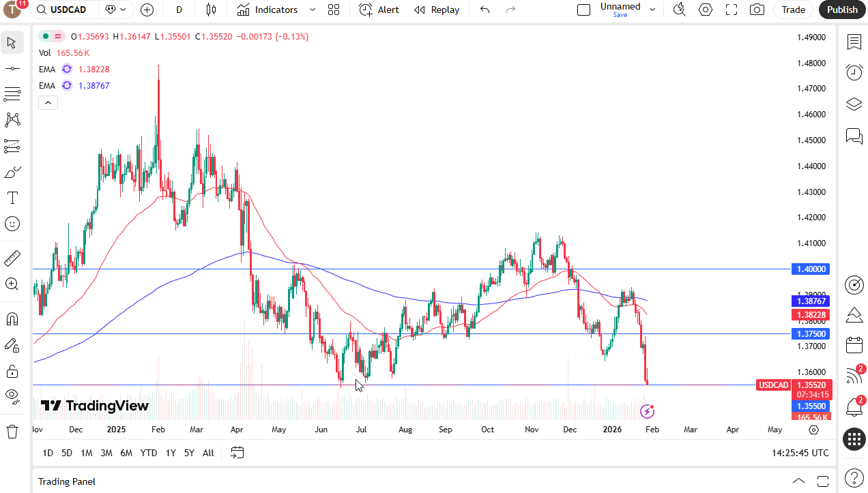The width and height of the screenshot is (868, 493).
Task: Open the Indicators dialog
Action: [267, 10]
